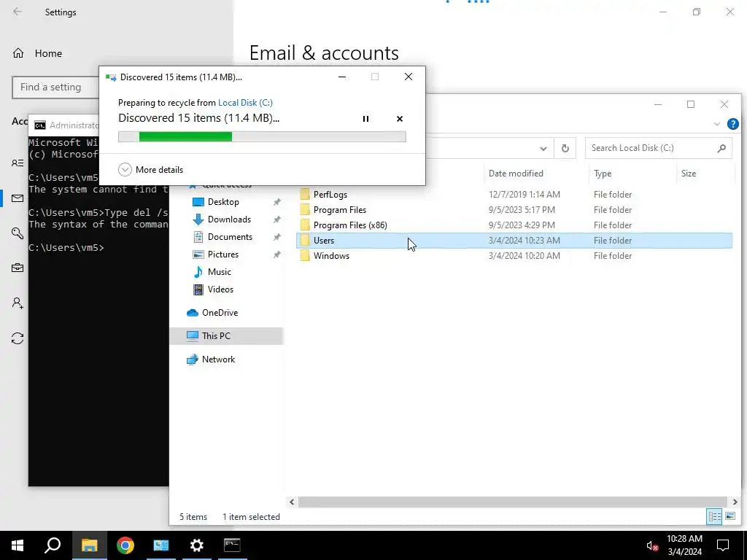Select Music in navigation pane

219,272
